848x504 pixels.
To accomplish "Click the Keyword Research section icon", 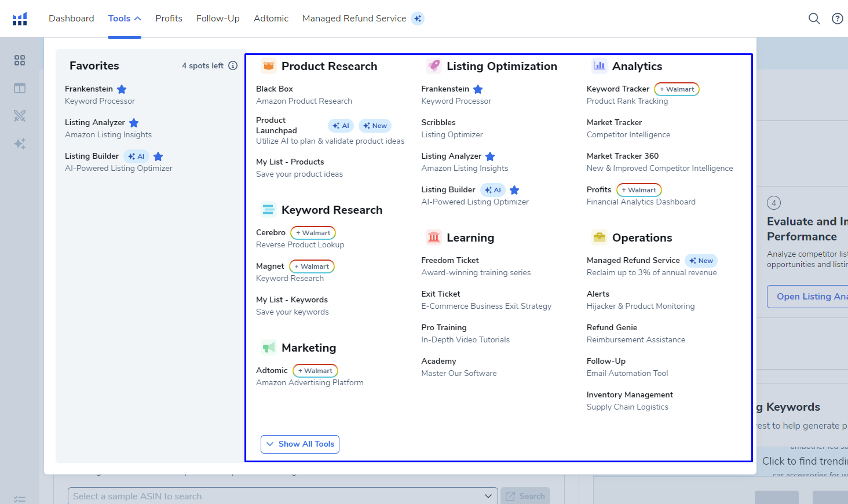I will point(268,210).
